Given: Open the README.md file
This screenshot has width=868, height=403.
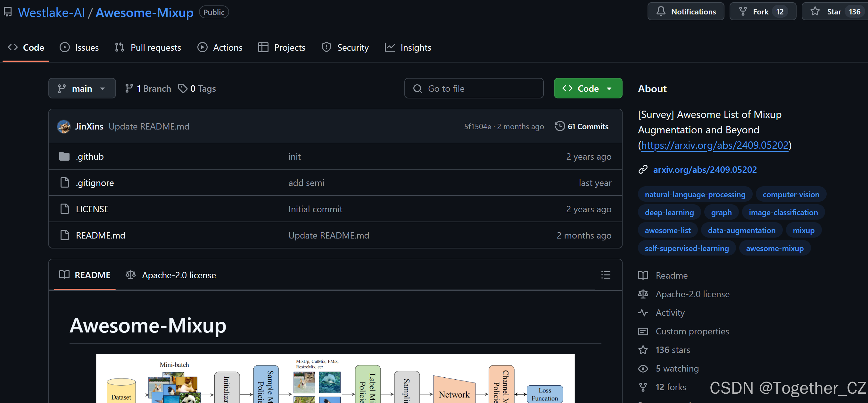Looking at the screenshot, I should pyautogui.click(x=100, y=235).
